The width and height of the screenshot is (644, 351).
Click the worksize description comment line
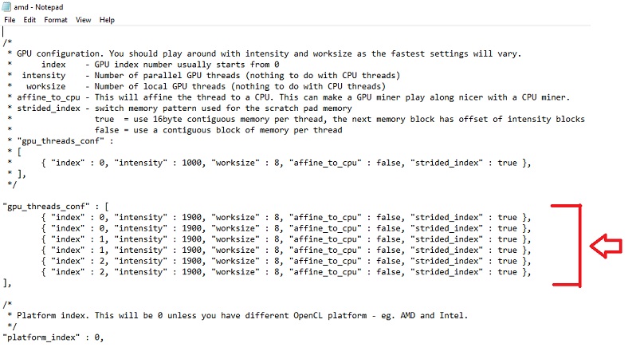[x=197, y=87]
